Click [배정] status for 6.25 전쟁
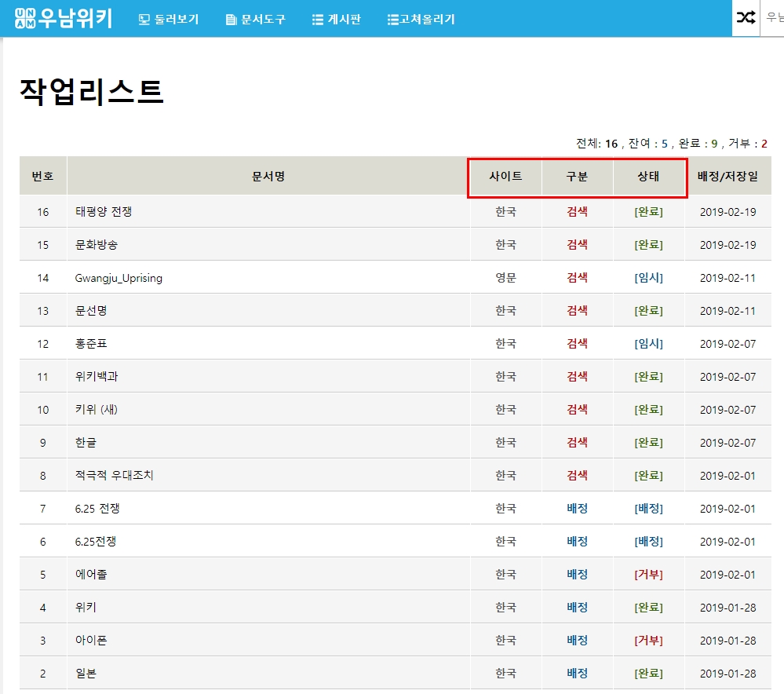Viewport: 784px width, 694px height. [x=648, y=509]
